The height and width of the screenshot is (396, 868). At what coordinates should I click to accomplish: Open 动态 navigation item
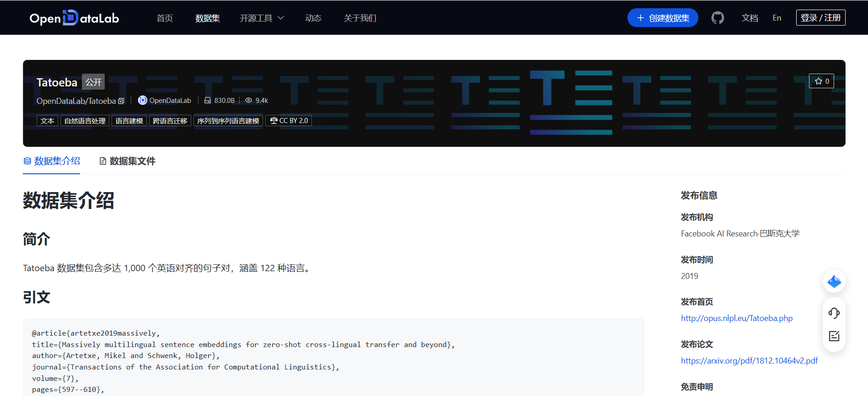[x=313, y=18]
